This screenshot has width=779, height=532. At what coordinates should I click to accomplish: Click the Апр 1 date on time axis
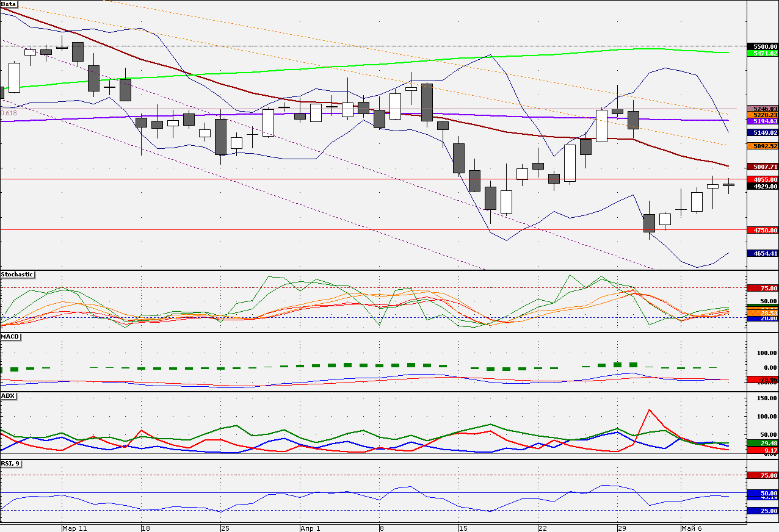point(310,528)
